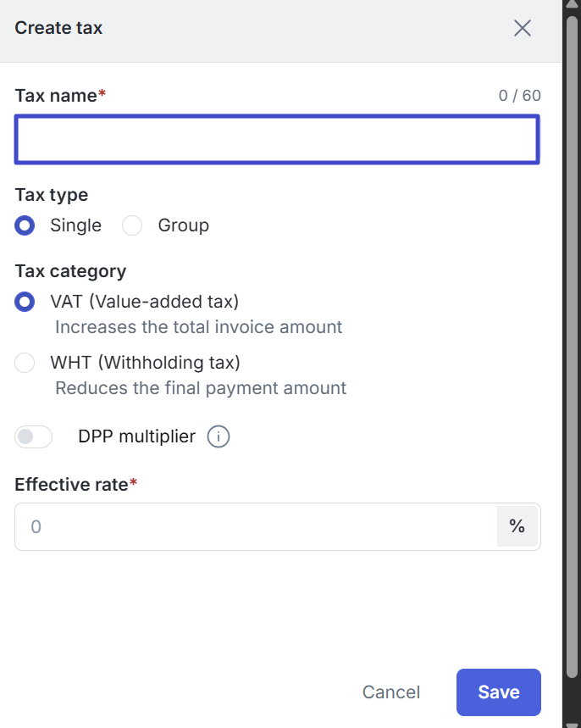The width and height of the screenshot is (581, 728).
Task: Enable the DPP multiplier toggle switch
Action: tap(33, 437)
